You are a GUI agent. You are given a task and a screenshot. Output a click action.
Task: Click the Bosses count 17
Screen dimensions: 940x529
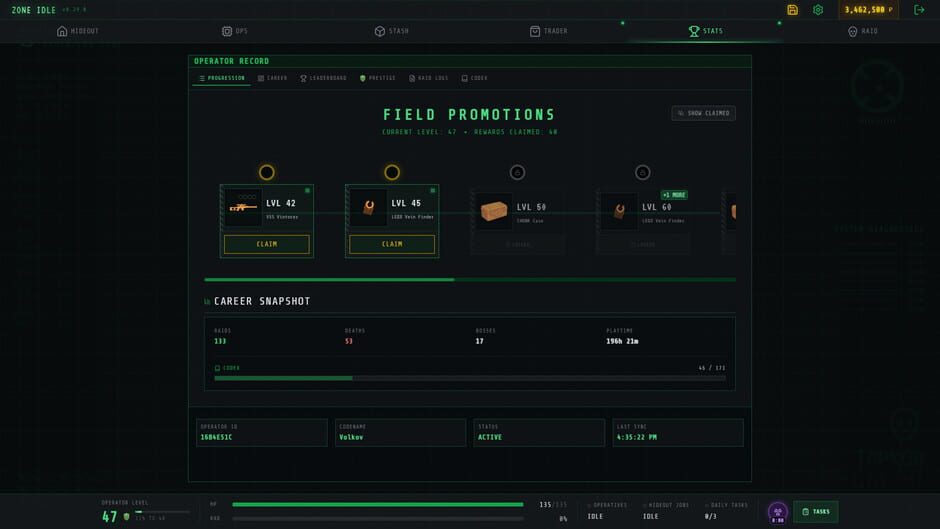480,341
